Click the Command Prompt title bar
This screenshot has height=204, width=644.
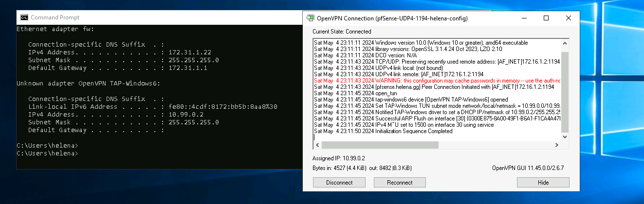(x=146, y=17)
